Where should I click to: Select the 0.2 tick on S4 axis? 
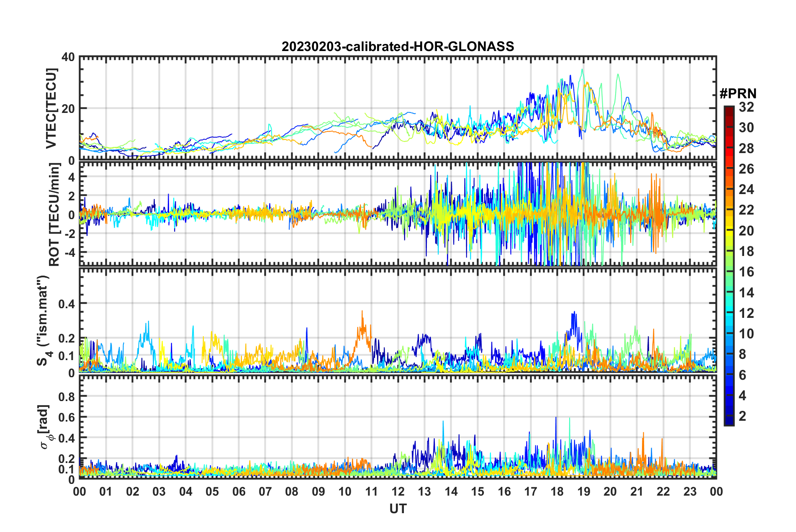tap(67, 338)
